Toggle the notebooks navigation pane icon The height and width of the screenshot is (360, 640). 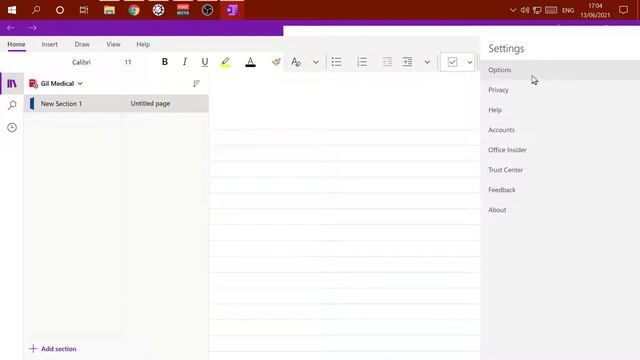point(12,84)
